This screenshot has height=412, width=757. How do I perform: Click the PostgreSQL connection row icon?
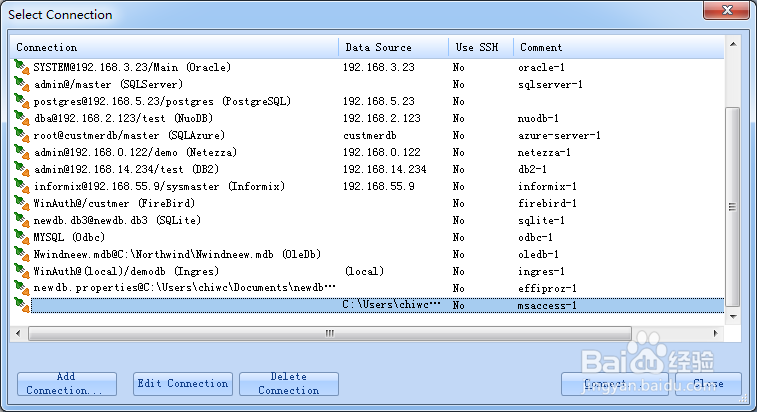pyautogui.click(x=22, y=100)
